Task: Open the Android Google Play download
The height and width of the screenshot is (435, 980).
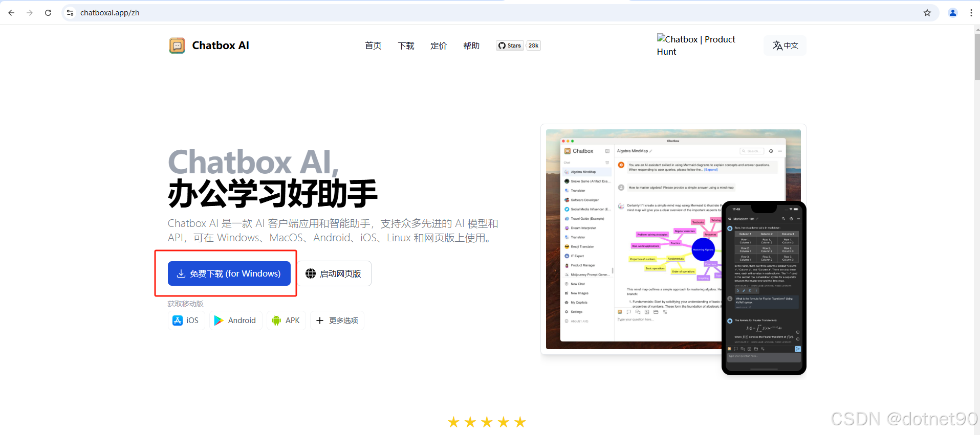Action: pos(235,320)
